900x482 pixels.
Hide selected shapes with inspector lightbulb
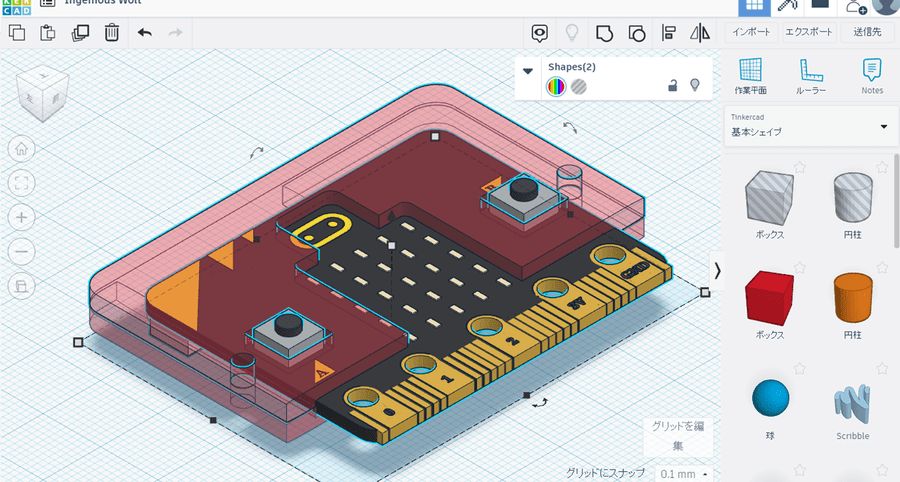(695, 85)
